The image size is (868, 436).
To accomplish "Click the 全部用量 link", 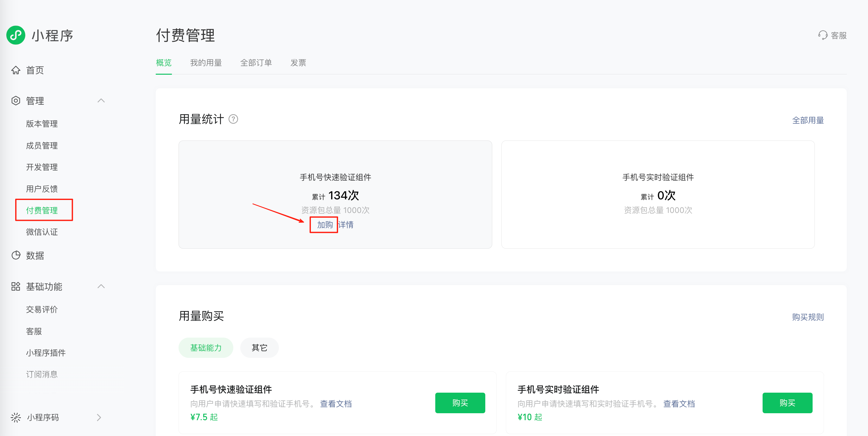I will pos(808,120).
